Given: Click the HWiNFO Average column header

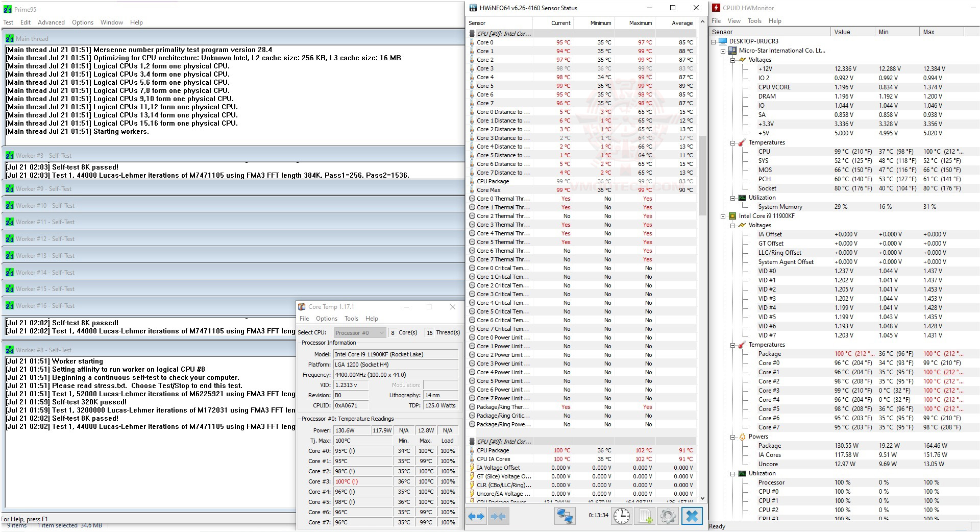Looking at the screenshot, I should coord(676,23).
